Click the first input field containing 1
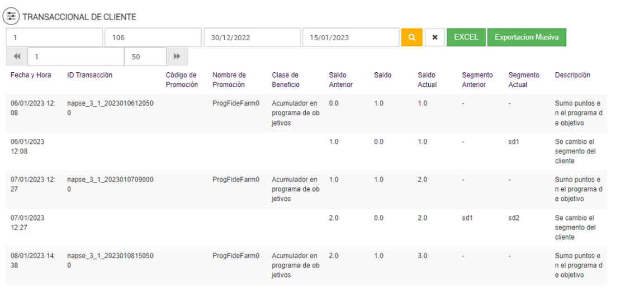Viewport: 644px width, 295px height. [x=54, y=38]
